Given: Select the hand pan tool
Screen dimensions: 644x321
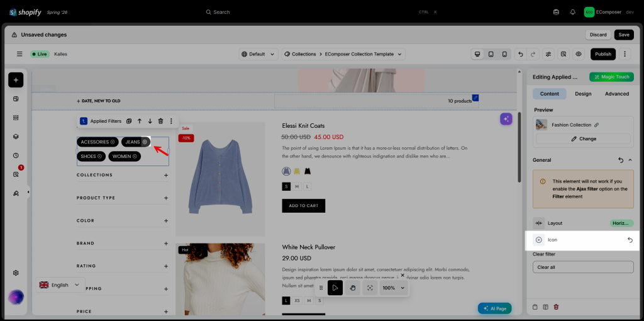Looking at the screenshot, I should pyautogui.click(x=352, y=288).
